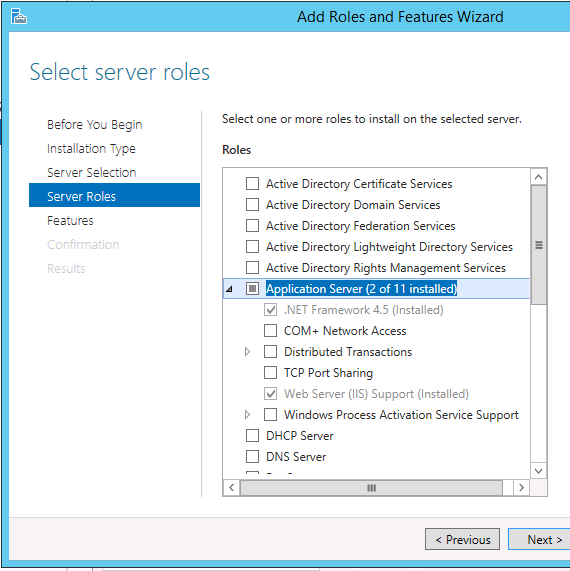This screenshot has width=570, height=571.
Task: Click the vertical scrollbar thumb in roles list
Action: pos(539,245)
